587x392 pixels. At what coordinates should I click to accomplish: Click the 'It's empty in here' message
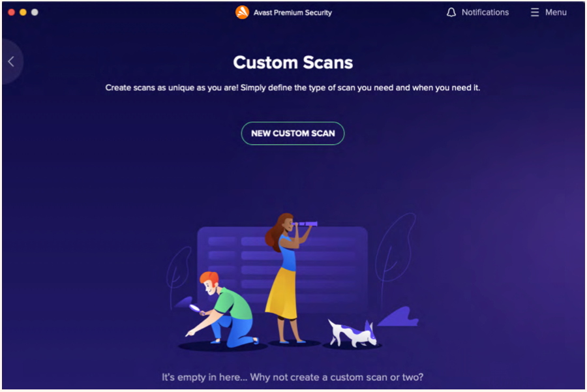[x=292, y=377]
